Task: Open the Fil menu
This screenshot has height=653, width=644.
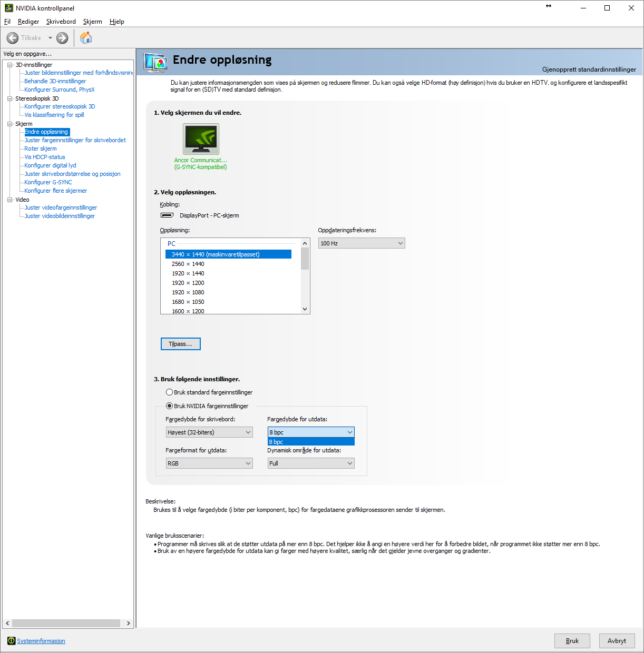Action: pyautogui.click(x=7, y=22)
